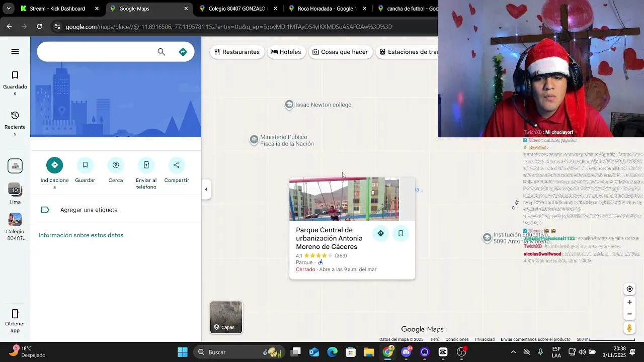Viewport: 644px width, 362px height.
Task: Click the Cerca nearby icon
Action: [x=116, y=165]
